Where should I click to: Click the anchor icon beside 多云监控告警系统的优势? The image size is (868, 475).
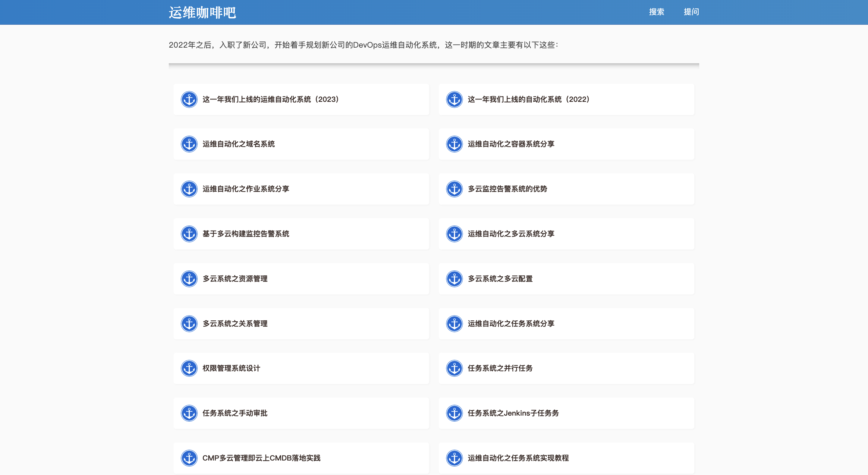pos(454,189)
